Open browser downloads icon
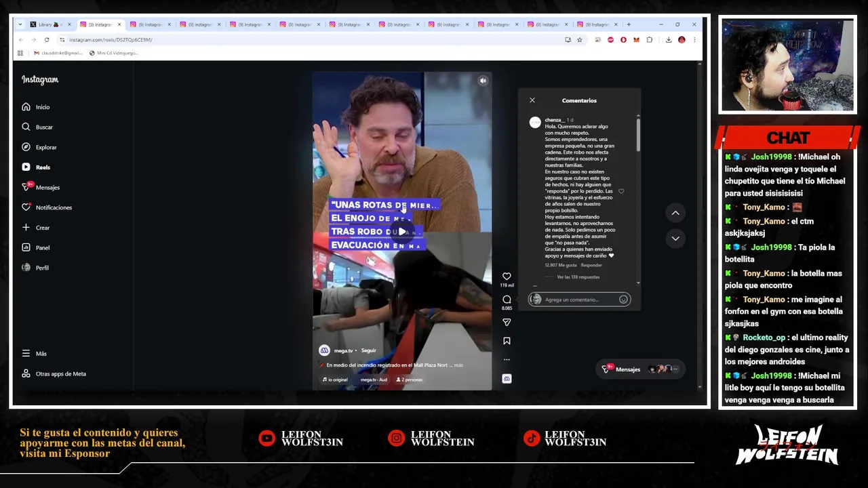The height and width of the screenshot is (488, 868). (x=669, y=40)
